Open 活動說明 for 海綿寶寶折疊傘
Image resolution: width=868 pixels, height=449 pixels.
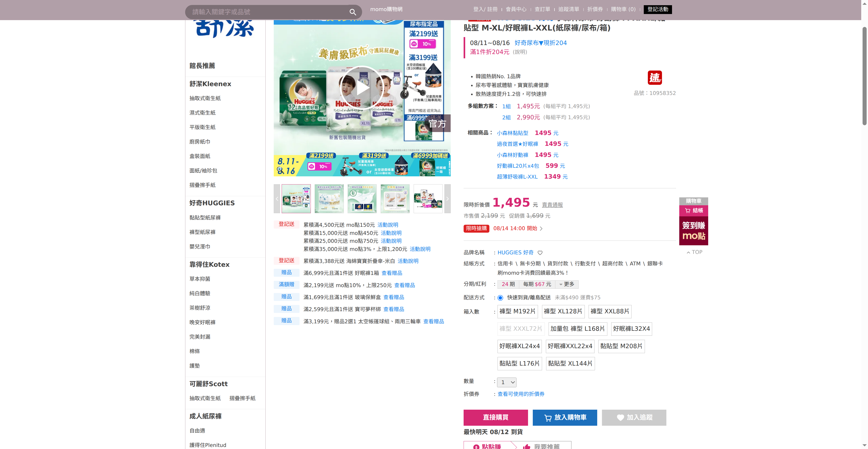click(408, 261)
